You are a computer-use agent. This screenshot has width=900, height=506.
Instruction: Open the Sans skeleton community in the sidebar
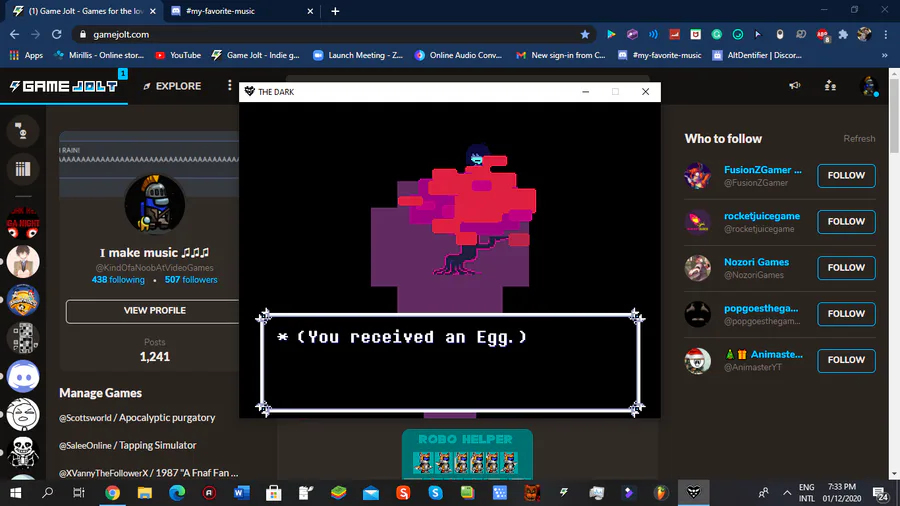[23, 452]
